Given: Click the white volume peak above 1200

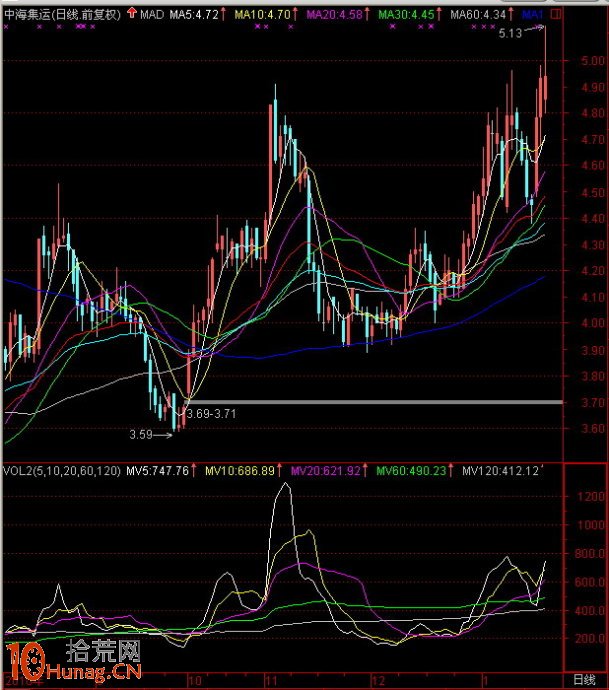Looking at the screenshot, I should [286, 484].
